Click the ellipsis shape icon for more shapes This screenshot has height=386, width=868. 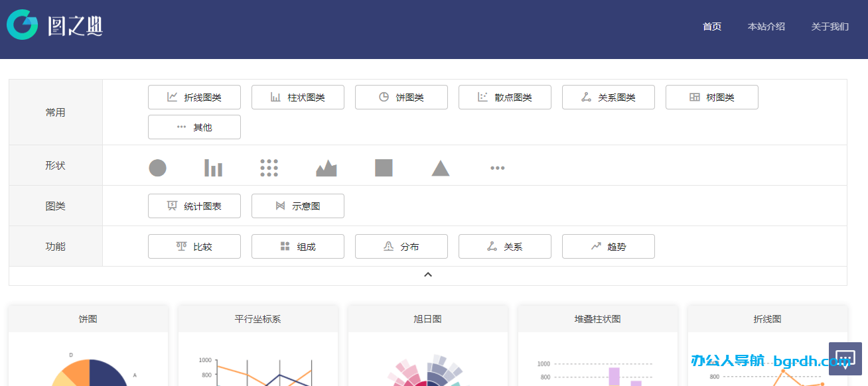coord(497,167)
